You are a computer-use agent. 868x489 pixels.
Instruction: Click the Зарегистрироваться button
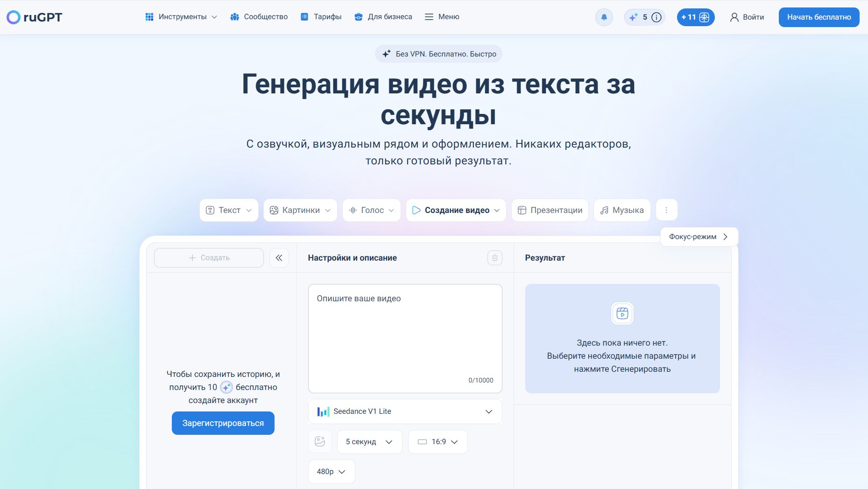coord(223,423)
